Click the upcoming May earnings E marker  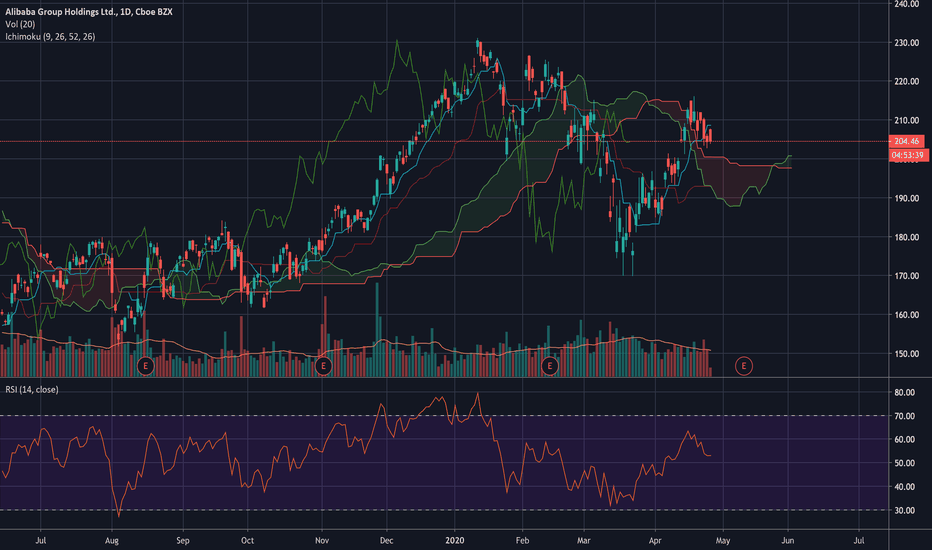(744, 366)
